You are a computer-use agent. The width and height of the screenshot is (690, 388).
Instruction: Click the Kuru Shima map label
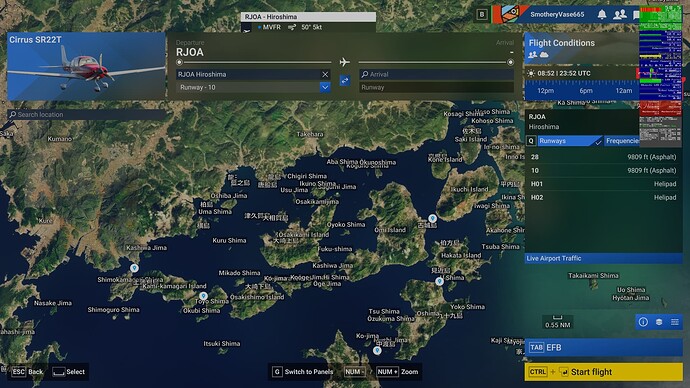229,240
